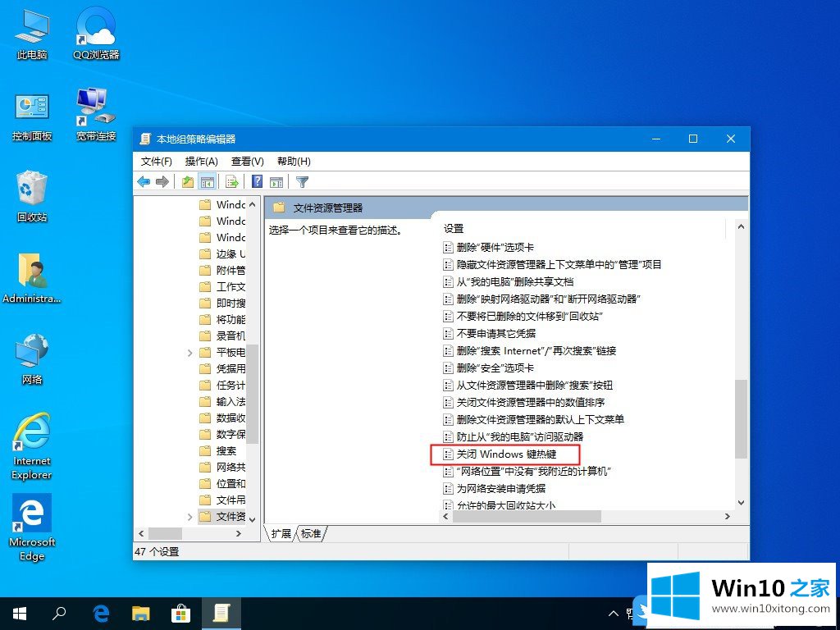The width and height of the screenshot is (840, 630).
Task: Click the settings list scroll-up arrow
Action: point(741,226)
